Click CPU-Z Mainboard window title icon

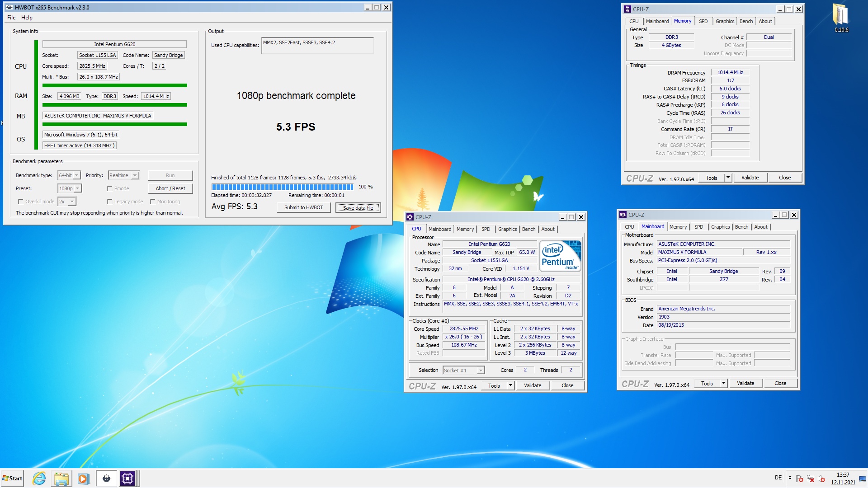pyautogui.click(x=623, y=215)
